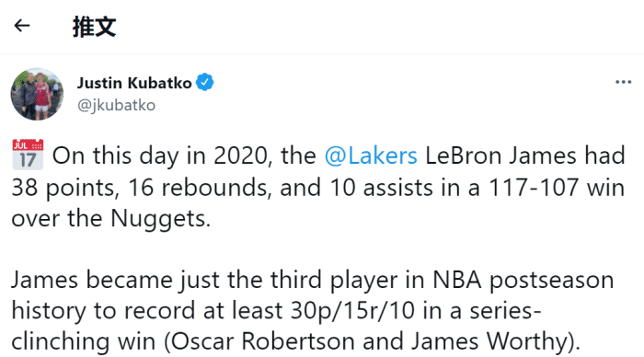Click the 'NBA postseason' words
Image resolution: width=644 pixels, height=357 pixels.
tap(523, 281)
